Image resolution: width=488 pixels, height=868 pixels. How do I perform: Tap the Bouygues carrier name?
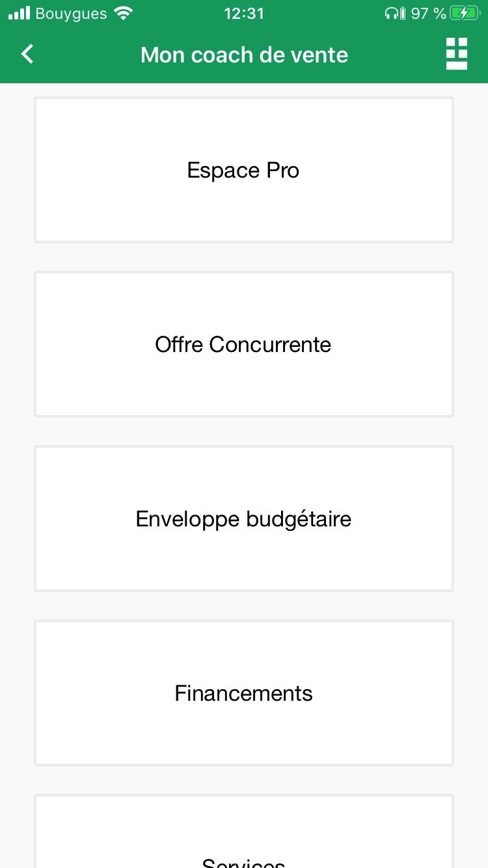coord(71,13)
